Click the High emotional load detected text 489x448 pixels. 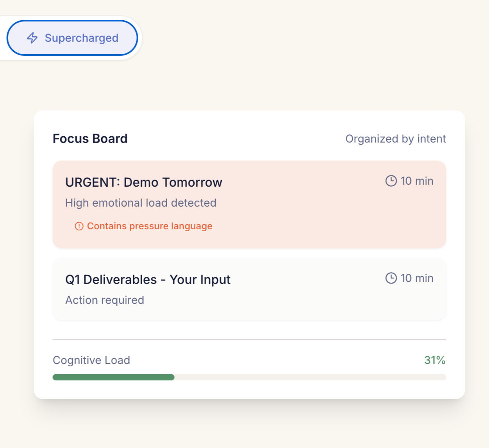141,203
